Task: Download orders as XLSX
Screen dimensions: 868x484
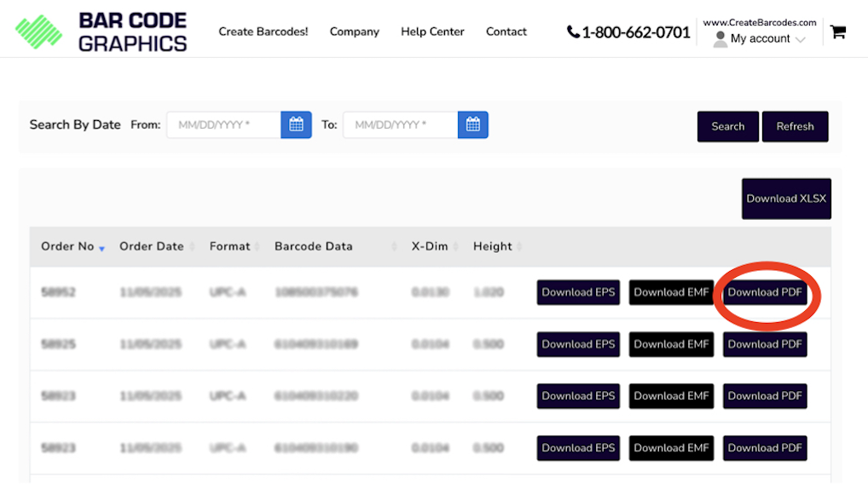Action: 786,199
